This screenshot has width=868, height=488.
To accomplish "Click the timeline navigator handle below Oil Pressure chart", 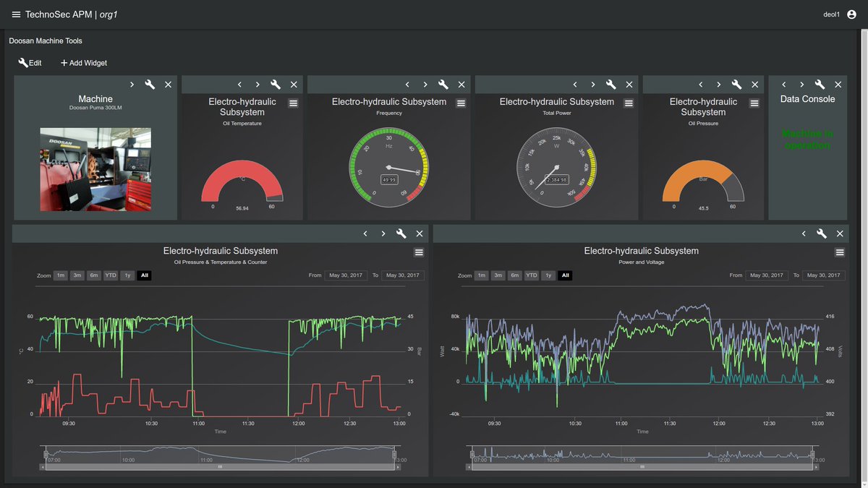I will tap(220, 467).
